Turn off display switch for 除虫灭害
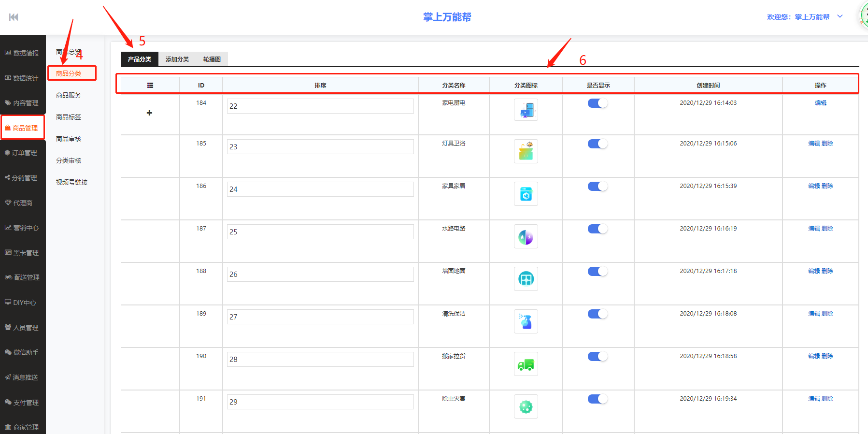The width and height of the screenshot is (868, 434). tap(598, 399)
